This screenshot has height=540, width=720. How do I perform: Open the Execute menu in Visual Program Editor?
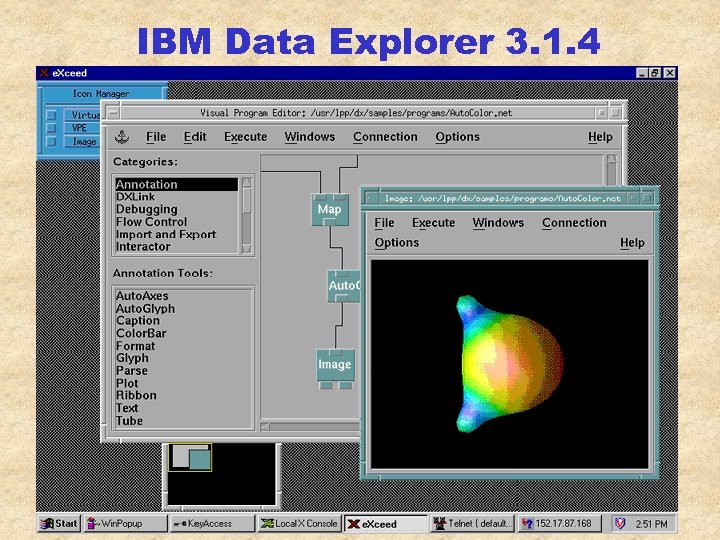click(x=245, y=137)
